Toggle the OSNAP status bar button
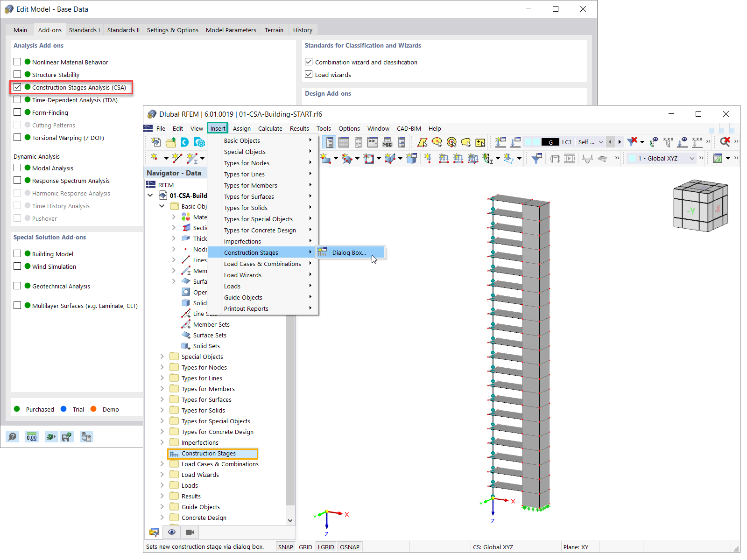 pyautogui.click(x=350, y=547)
